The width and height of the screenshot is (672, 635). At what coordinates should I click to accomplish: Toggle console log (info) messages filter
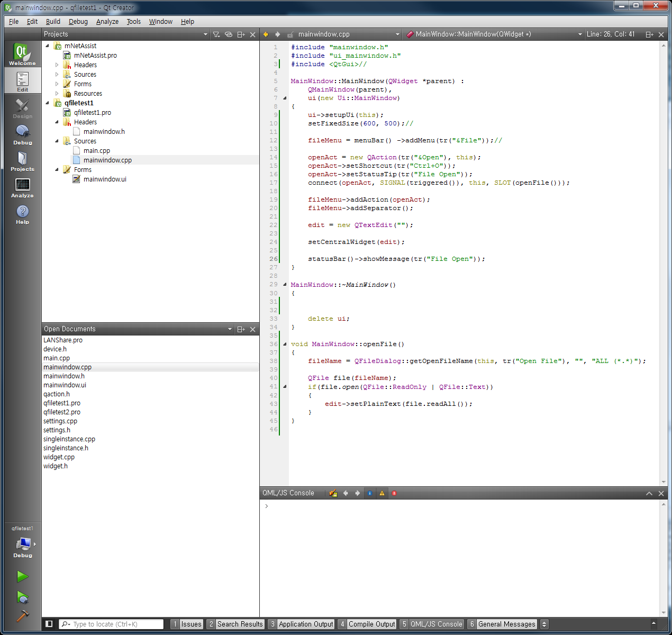pyautogui.click(x=370, y=493)
